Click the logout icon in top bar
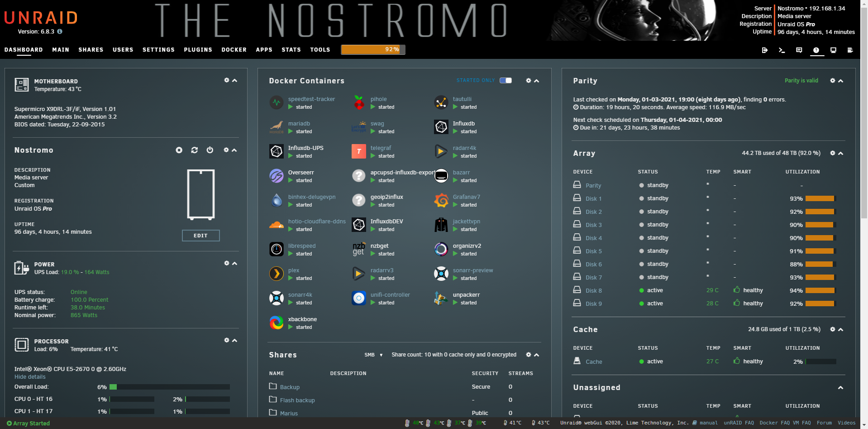 coord(764,50)
